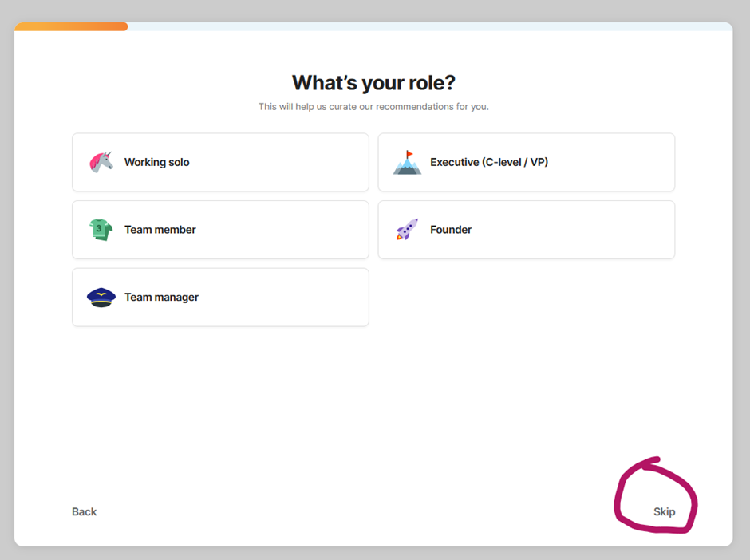Click the green jersey Team member icon
Screen dimensions: 750x560
[x=101, y=230]
